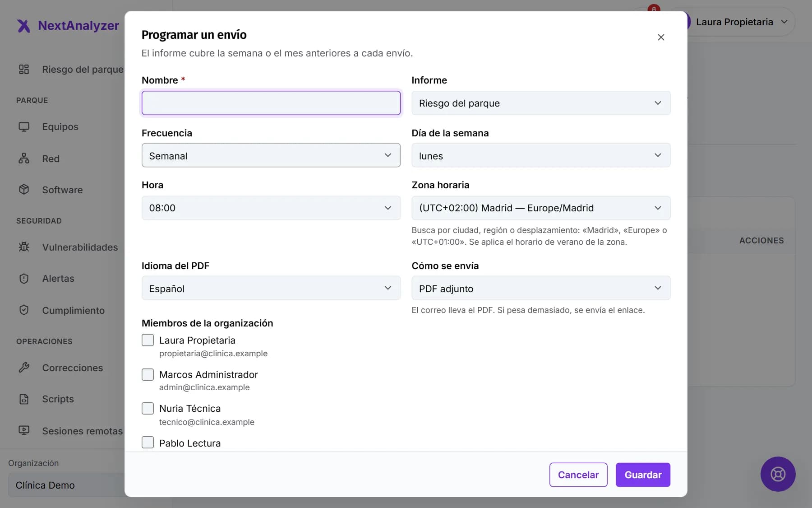Click the Vulnerabilidades bug icon
This screenshot has width=812, height=508.
pos(24,247)
